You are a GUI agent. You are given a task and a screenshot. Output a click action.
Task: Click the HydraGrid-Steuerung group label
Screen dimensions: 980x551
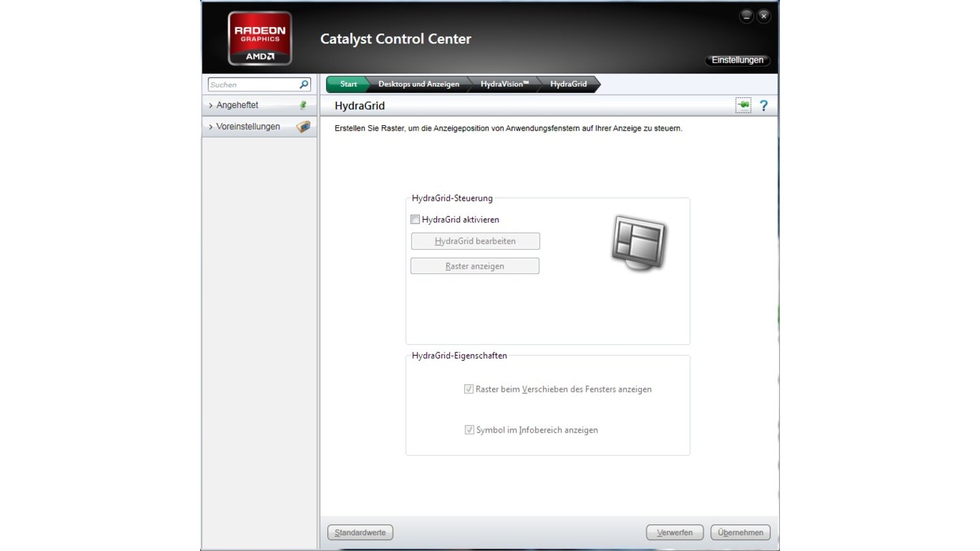[x=452, y=199]
